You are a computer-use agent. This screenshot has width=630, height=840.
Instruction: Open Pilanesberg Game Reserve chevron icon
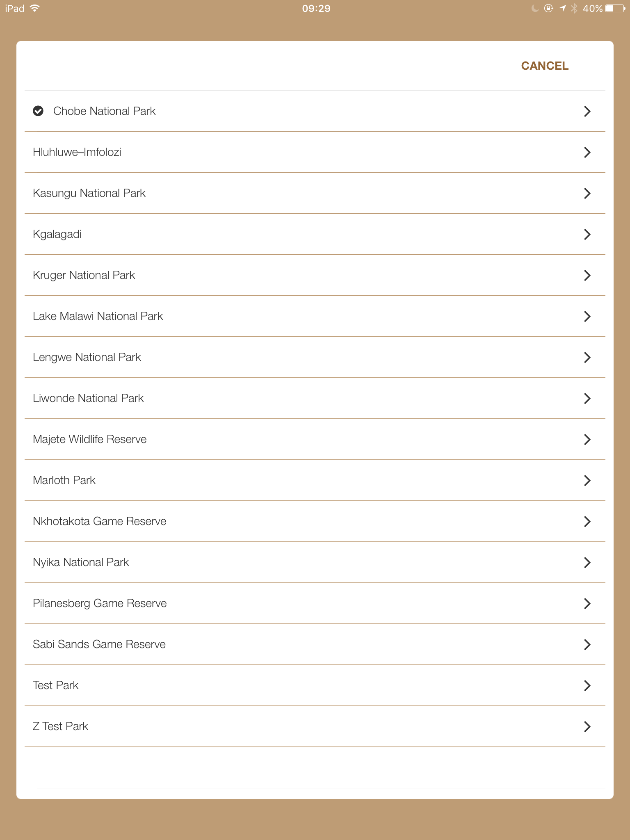coord(587,603)
